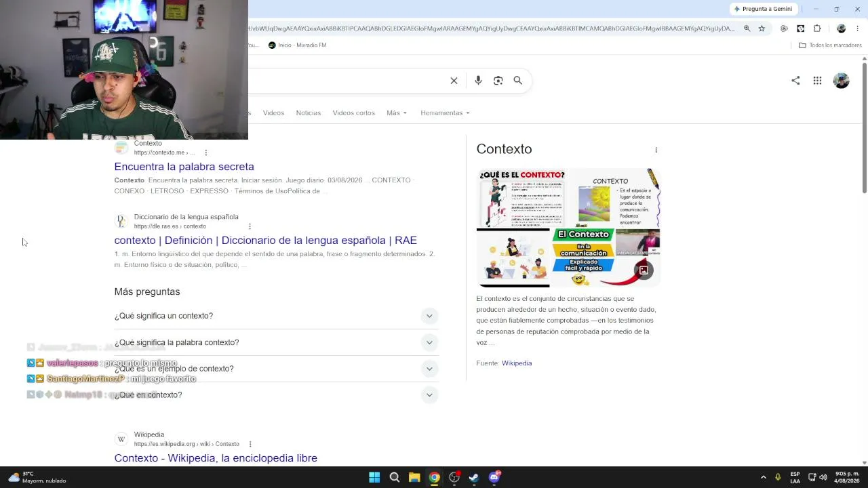
Task: Click the search input field
Action: (345, 81)
